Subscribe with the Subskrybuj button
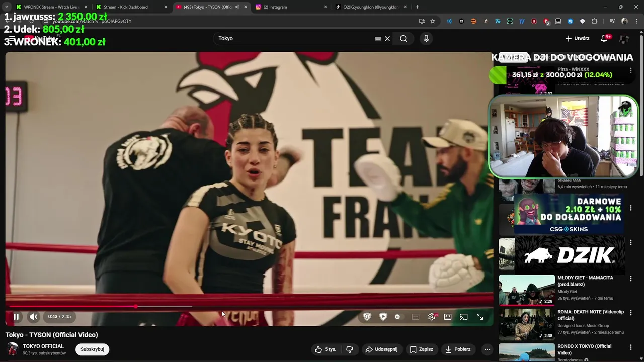 (x=92, y=349)
